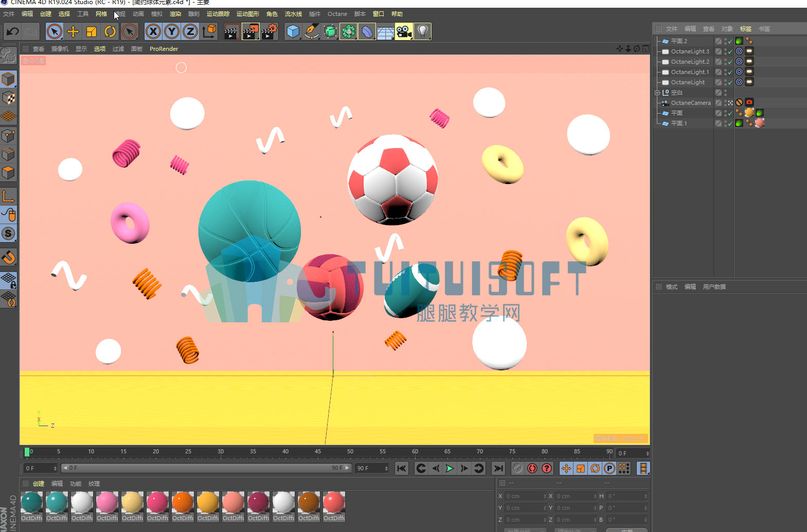This screenshot has height=532, width=807.
Task: Switch to the 标签 tab in Object Manager
Action: (746, 29)
